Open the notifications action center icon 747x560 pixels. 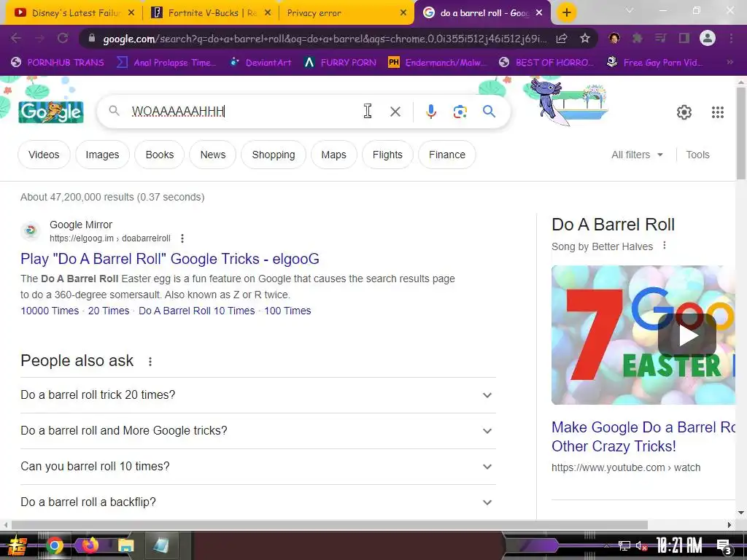724,546
